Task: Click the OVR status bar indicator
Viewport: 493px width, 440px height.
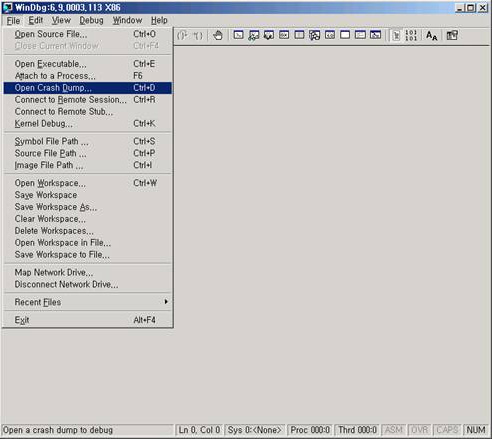Action: coord(420,430)
